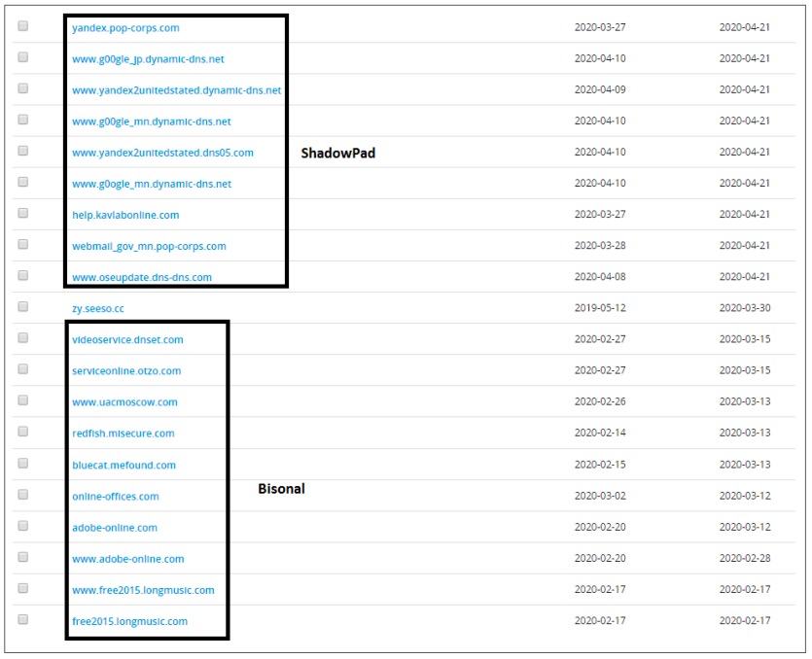The width and height of the screenshot is (812, 659).
Task: Follow the www.g00gle_mn.dynamic-dns.net link
Action: (152, 121)
